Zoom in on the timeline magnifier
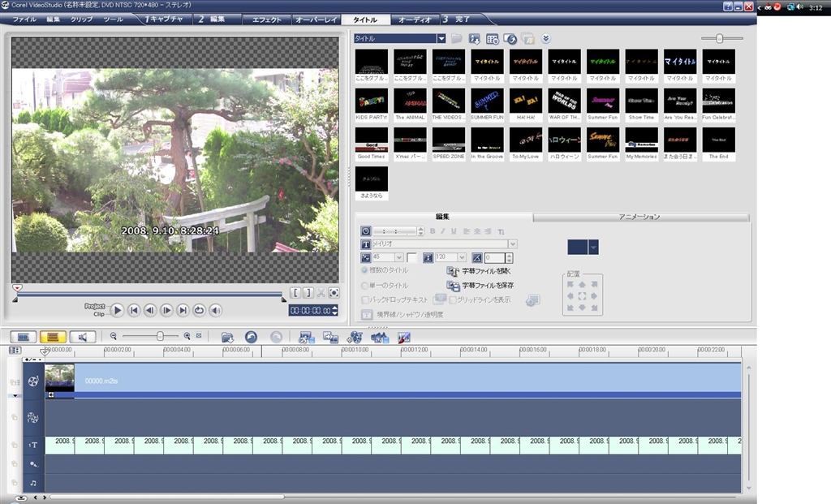Viewport: 831px width, 504px height. [187, 336]
